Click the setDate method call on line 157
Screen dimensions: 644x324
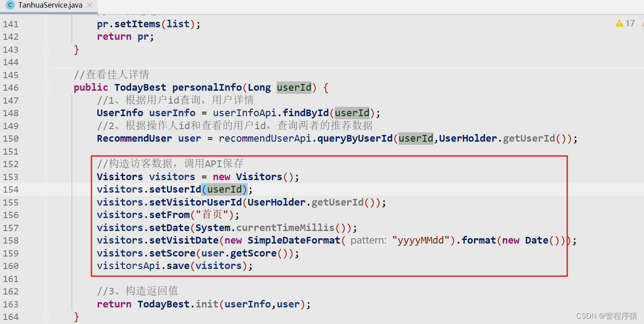tap(169, 228)
